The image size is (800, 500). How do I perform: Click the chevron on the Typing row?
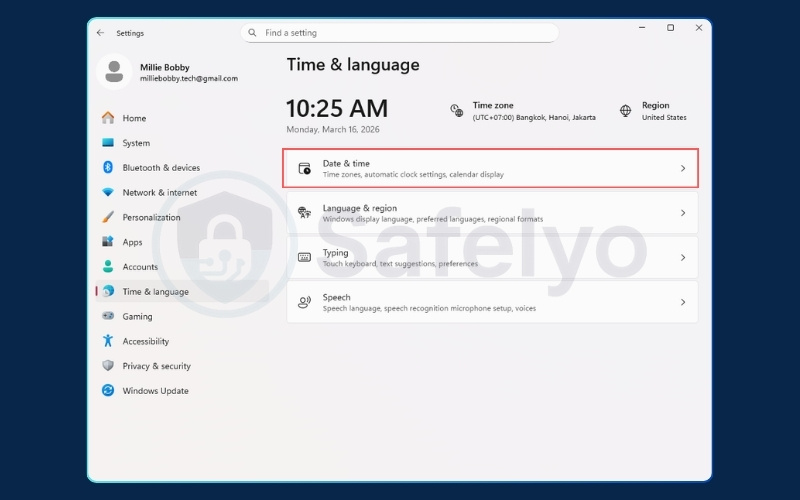pyautogui.click(x=683, y=258)
